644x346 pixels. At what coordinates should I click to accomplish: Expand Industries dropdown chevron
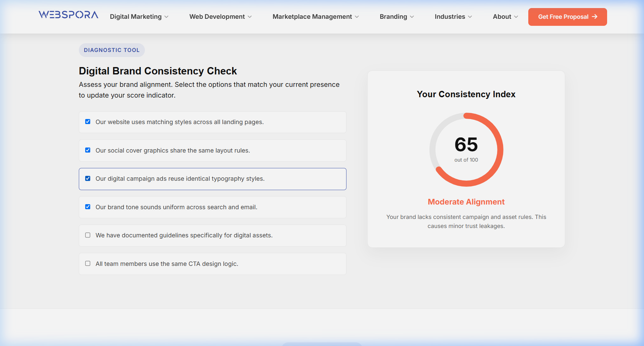click(470, 17)
